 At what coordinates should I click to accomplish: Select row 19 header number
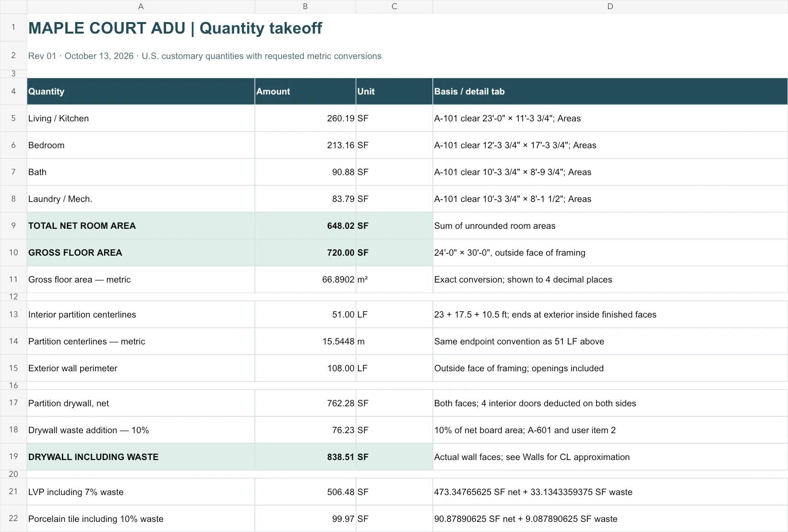click(13, 457)
